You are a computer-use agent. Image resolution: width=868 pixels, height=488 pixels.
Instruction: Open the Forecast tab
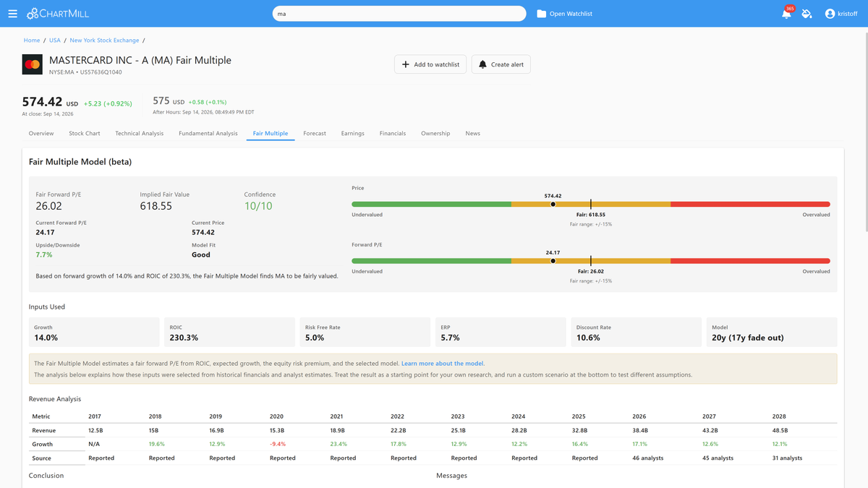[315, 134]
